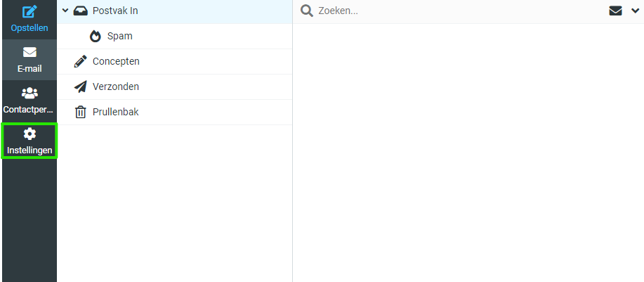644x282 pixels.
Task: Select the Spam folder label
Action: coord(120,36)
